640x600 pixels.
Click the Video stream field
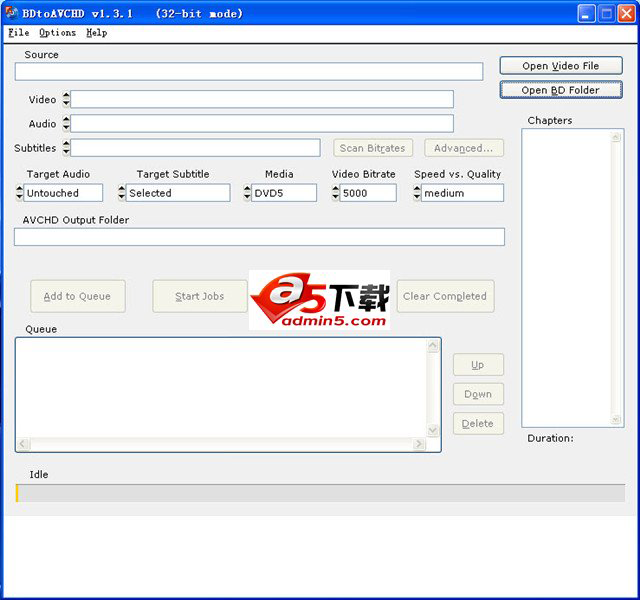(x=262, y=99)
